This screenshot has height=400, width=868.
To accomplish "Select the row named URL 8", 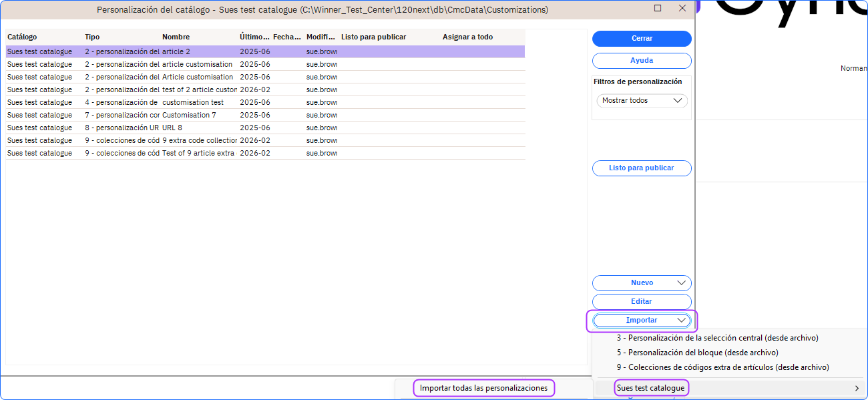I will (172, 128).
